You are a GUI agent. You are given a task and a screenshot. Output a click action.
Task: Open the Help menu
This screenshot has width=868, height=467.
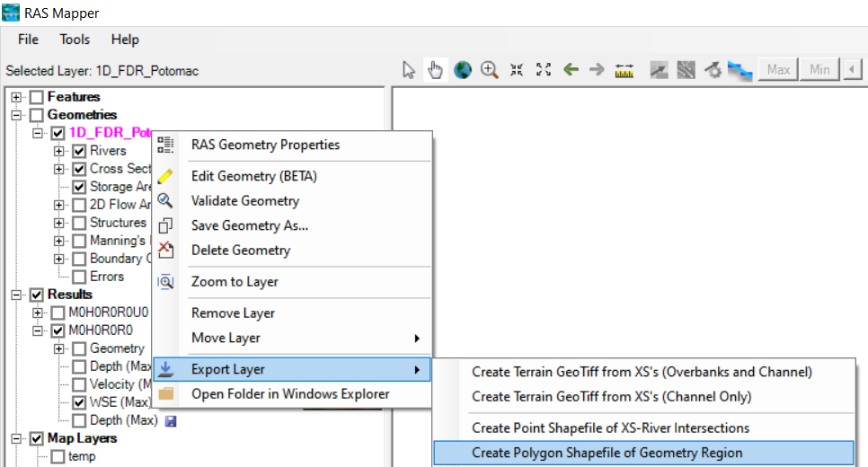coord(125,40)
